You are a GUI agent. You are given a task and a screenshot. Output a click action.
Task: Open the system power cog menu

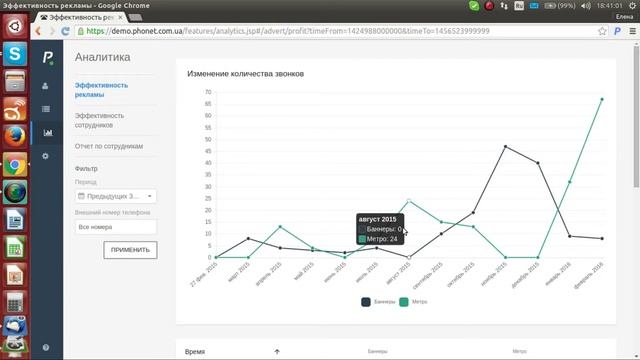coord(632,6)
